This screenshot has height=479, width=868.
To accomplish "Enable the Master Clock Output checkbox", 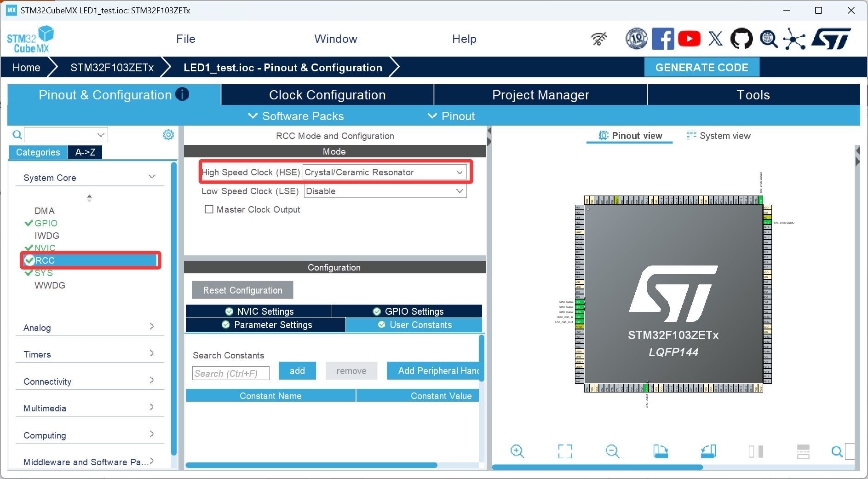I will point(209,209).
